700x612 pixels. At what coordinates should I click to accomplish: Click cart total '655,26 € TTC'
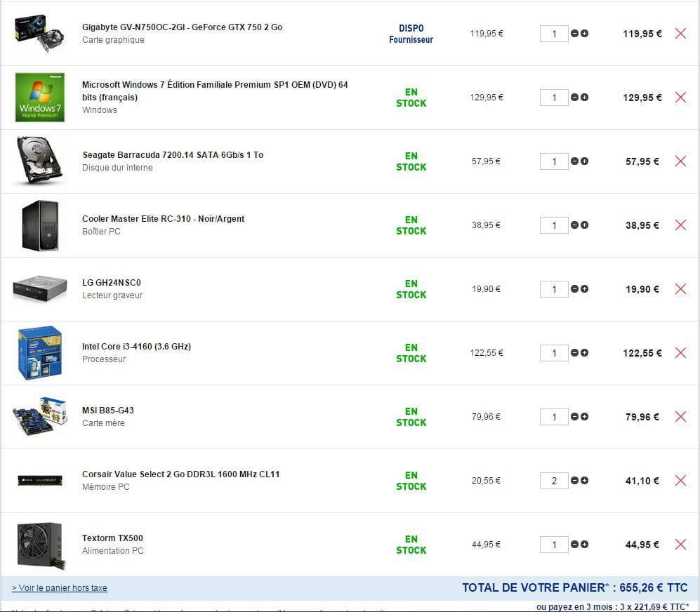[653, 587]
